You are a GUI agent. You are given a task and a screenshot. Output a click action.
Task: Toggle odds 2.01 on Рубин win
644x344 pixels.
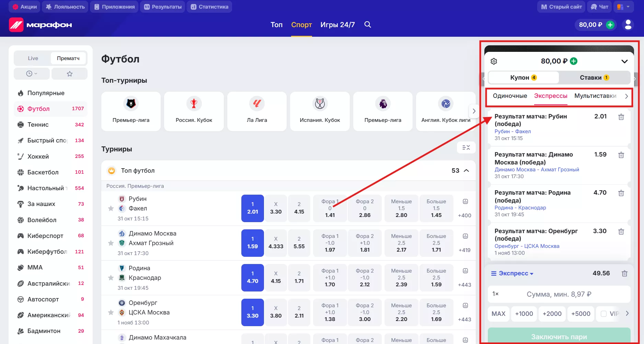tap(253, 208)
